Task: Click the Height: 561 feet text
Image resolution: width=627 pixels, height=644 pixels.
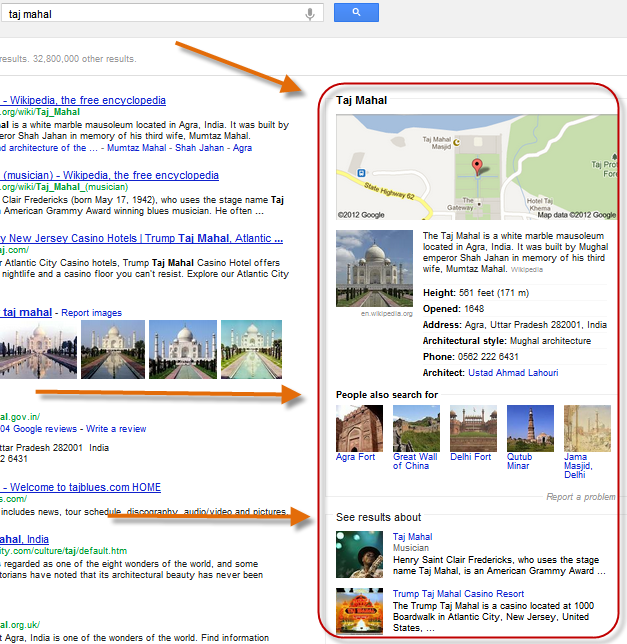Action: (476, 293)
